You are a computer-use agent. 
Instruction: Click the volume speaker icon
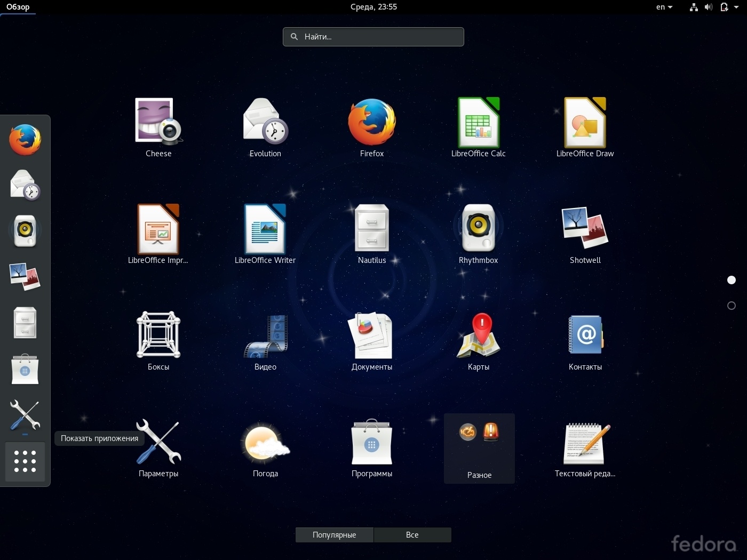pos(709,7)
